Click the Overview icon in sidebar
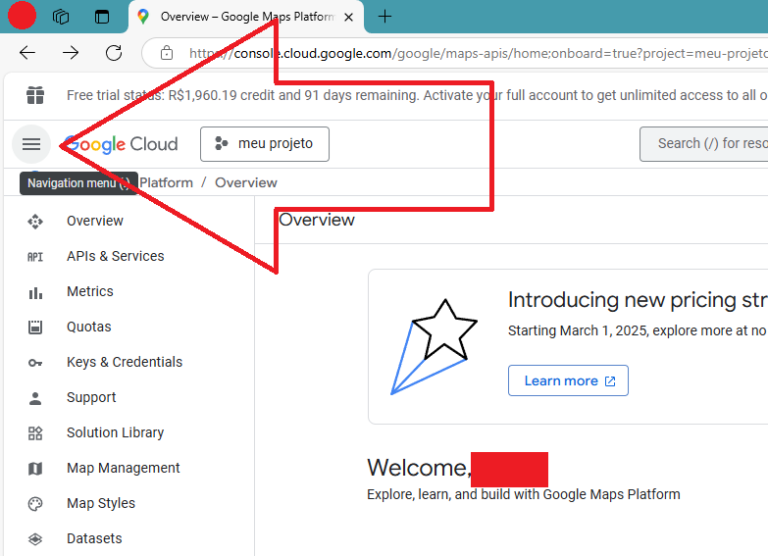Viewport: 768px width, 556px height. click(36, 221)
